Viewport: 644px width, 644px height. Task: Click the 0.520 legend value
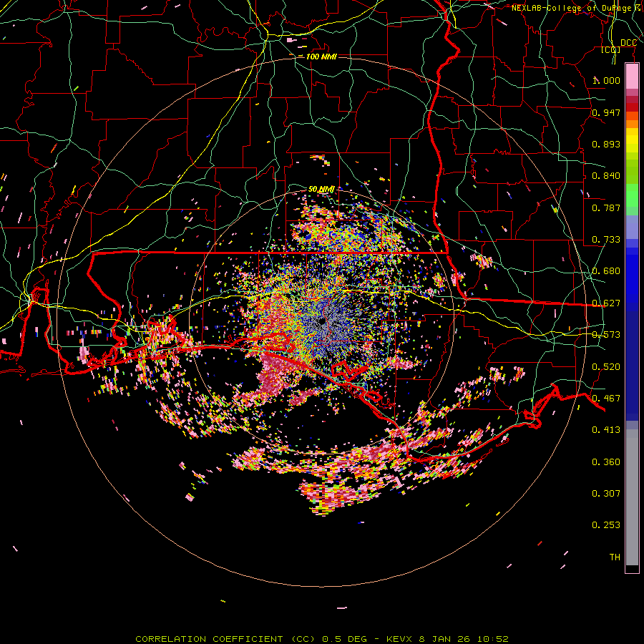tap(606, 367)
